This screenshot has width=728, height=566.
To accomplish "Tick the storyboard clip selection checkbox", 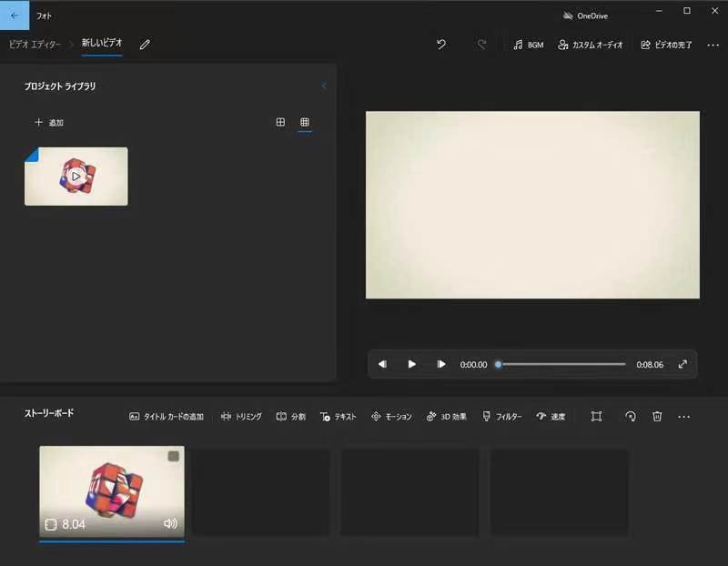I will [173, 456].
